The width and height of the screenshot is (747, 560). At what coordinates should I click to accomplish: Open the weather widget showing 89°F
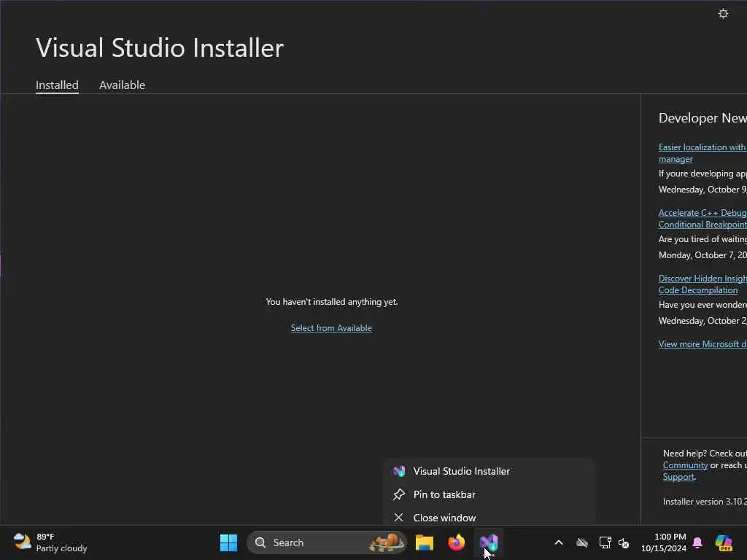point(50,542)
